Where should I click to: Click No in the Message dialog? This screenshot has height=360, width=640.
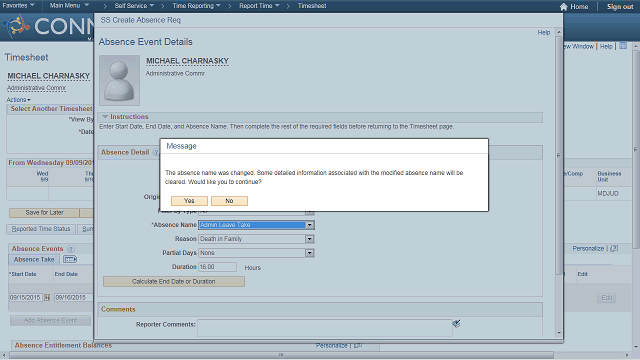[x=229, y=201]
